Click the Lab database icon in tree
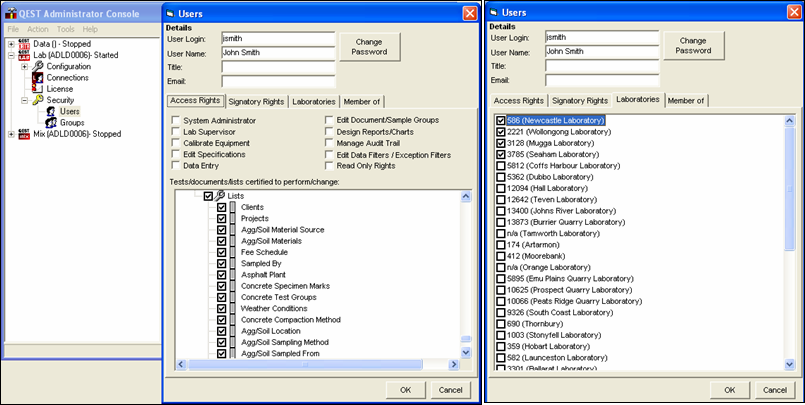Screen dimensions: 805x405 23,55
